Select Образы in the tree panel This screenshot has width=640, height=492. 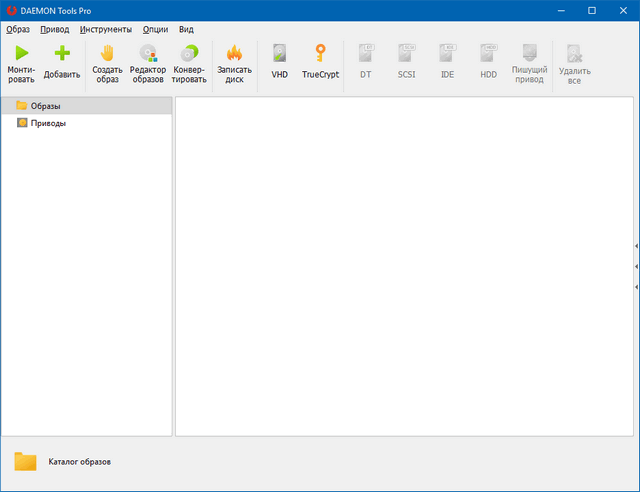(x=46, y=105)
